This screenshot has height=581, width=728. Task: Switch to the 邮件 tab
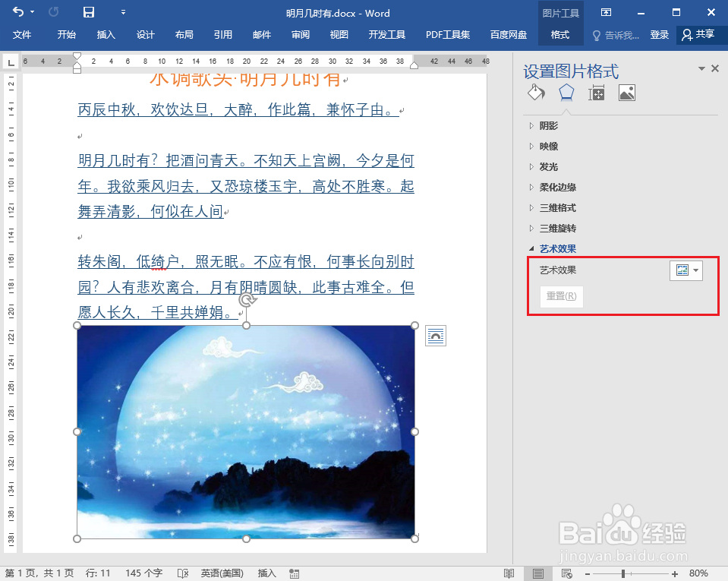pyautogui.click(x=262, y=35)
